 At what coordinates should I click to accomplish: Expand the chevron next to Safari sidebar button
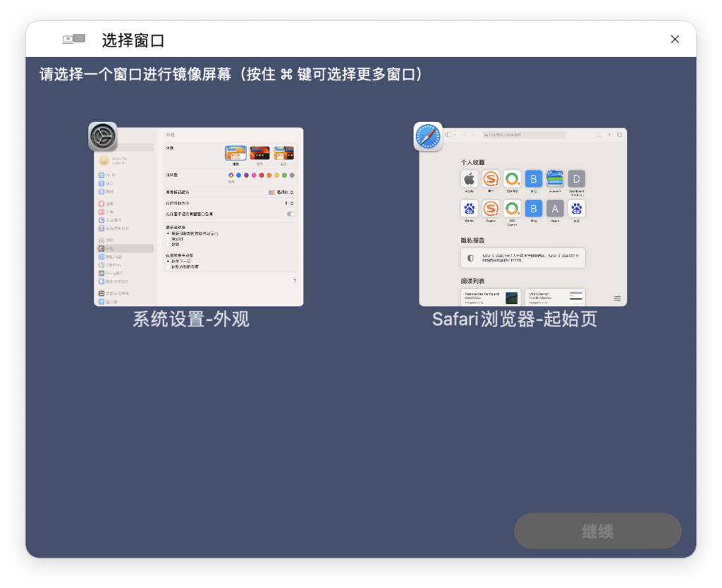(x=455, y=135)
